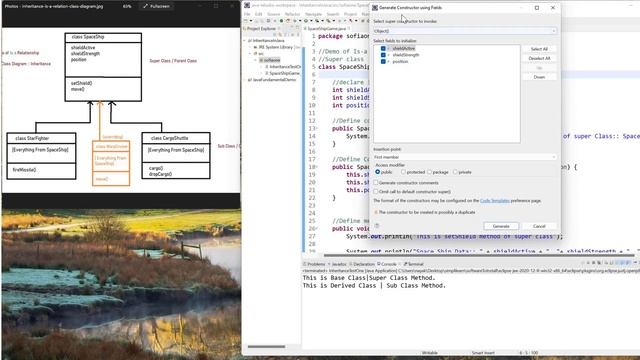This screenshot has width=640, height=360.
Task: Open the dialog help question-mark icon
Action: [377, 226]
